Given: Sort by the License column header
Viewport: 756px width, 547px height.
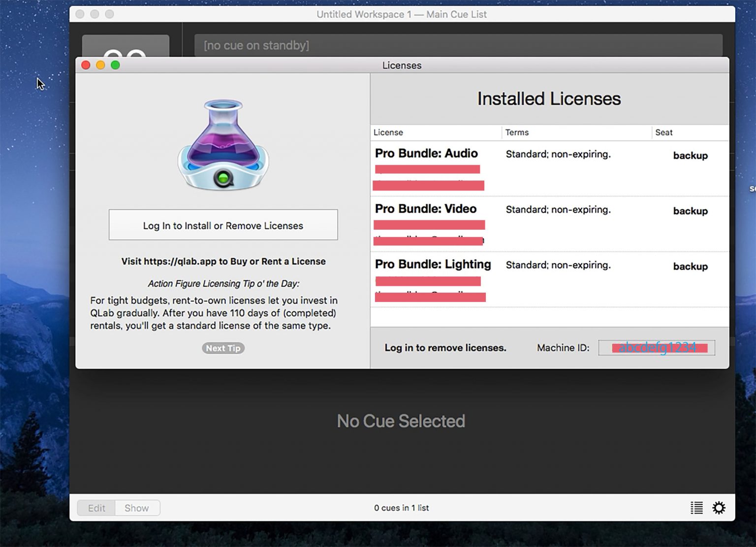Looking at the screenshot, I should tap(436, 132).
